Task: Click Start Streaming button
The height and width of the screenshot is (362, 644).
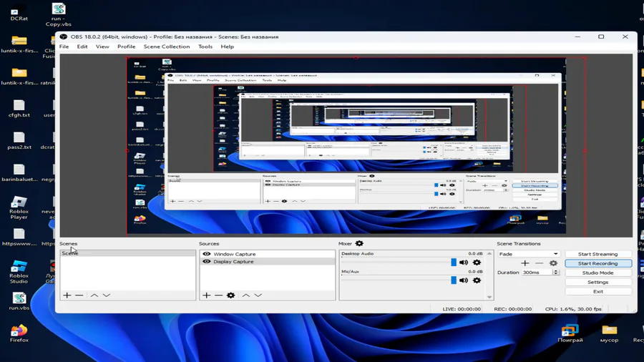Action: 597,254
